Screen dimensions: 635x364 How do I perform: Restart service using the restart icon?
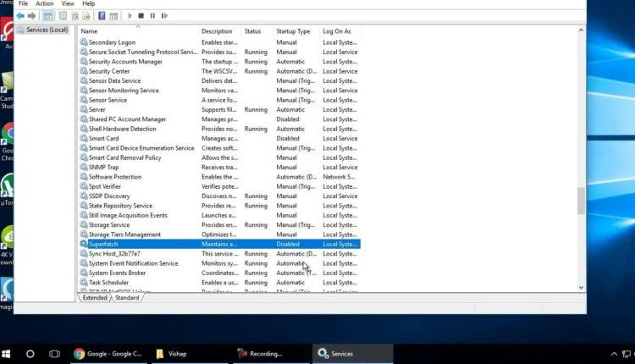tap(164, 16)
